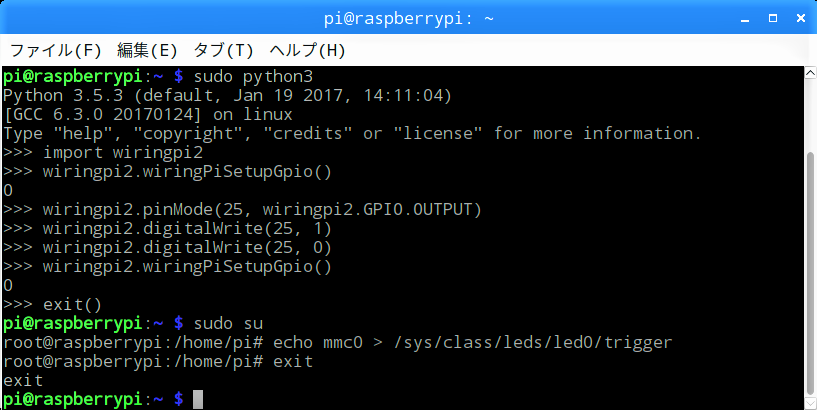The height and width of the screenshot is (410, 817).
Task: Click the 'sudo python3' command text
Action: pyautogui.click(x=253, y=77)
